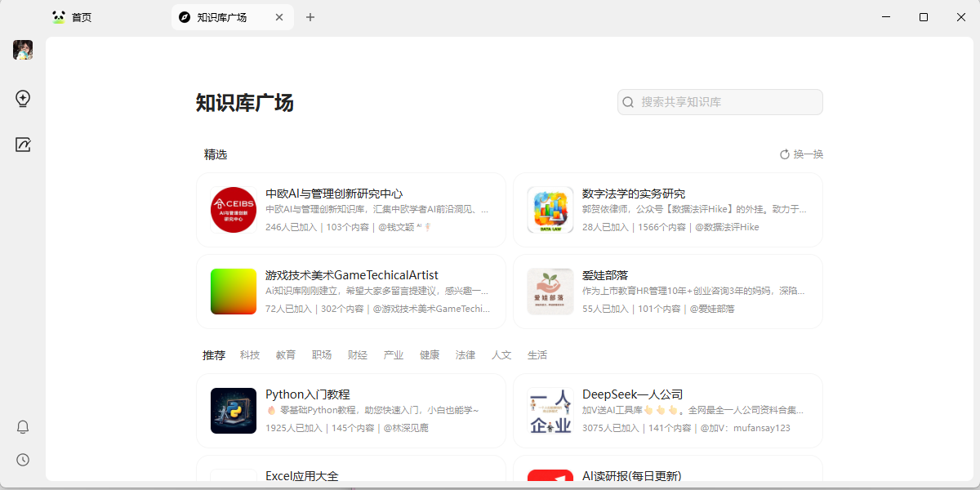Click the 搜索共享知识库 search field
Viewport: 980px width, 490px height.
(727, 102)
